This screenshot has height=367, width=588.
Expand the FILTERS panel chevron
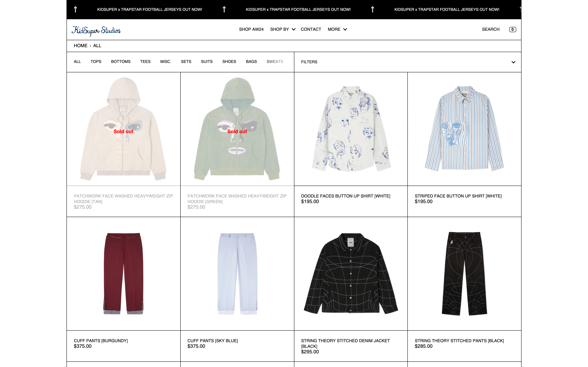tap(513, 62)
